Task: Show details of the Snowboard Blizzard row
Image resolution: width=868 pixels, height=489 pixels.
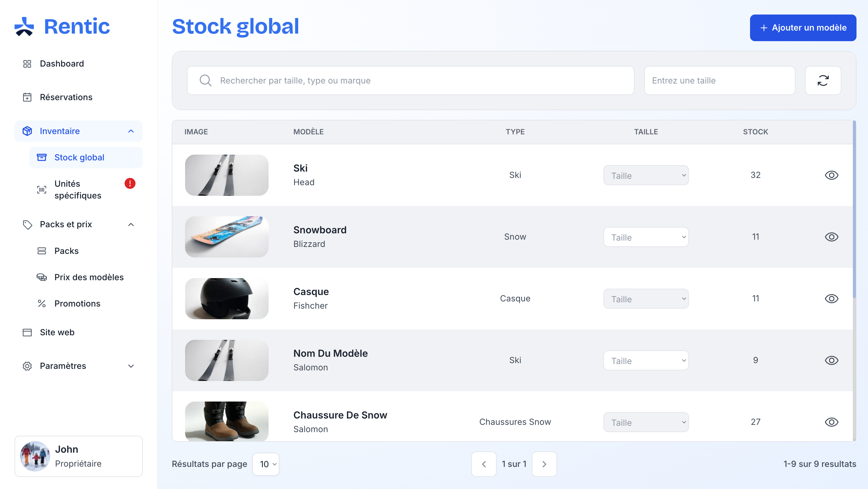Action: pos(831,237)
